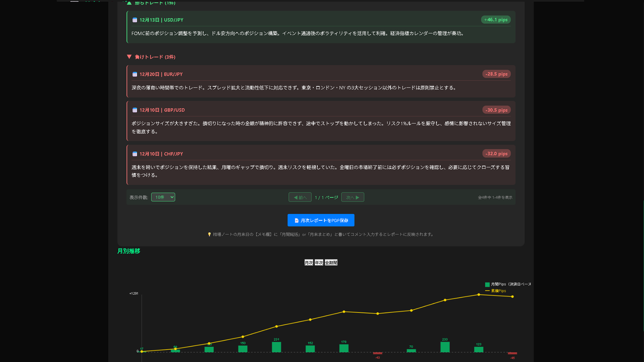Click the green bar labeled 231
The height and width of the screenshot is (362, 644).
(x=276, y=347)
